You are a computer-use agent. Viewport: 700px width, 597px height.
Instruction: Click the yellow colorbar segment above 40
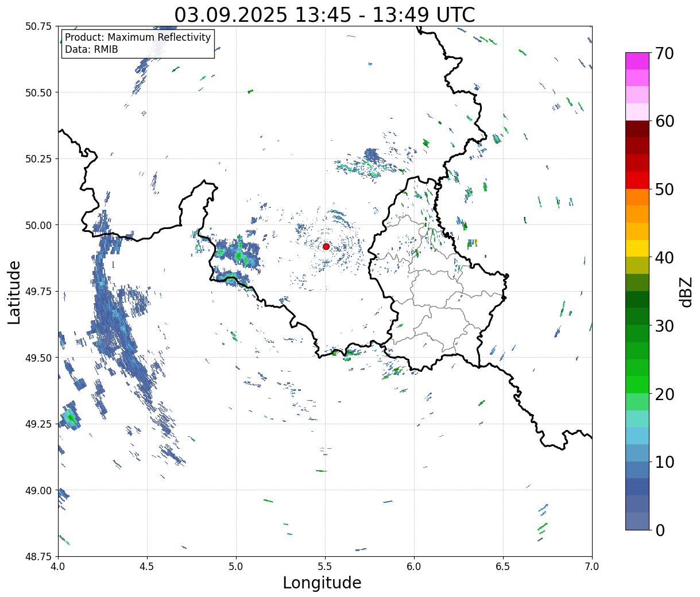point(637,248)
